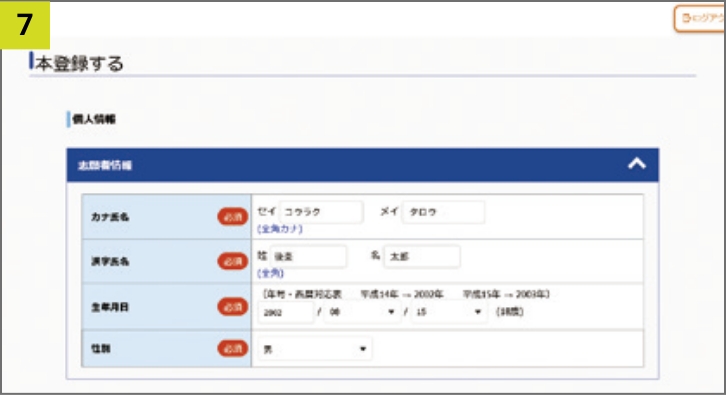This screenshot has height=395, width=726.
Task: Click the (全角カナ) hint text
Action: pos(280,229)
